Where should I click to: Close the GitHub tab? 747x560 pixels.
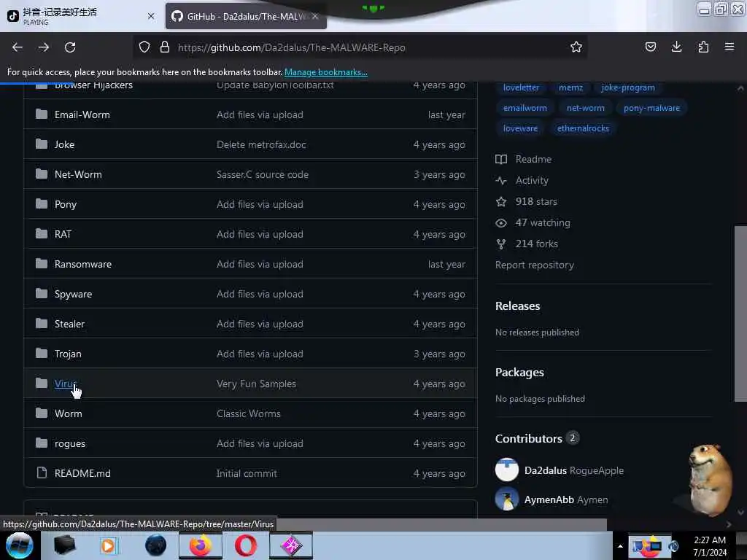point(315,16)
